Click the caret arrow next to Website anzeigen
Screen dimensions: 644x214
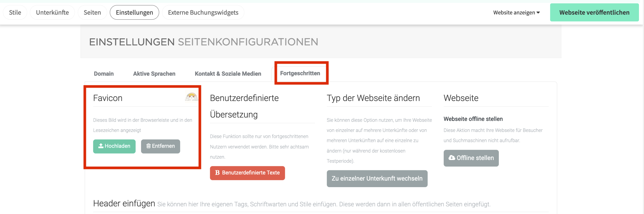538,12
